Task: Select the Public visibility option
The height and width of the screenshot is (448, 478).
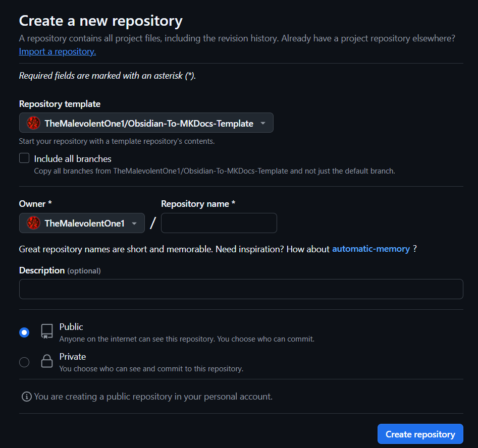Action: click(x=24, y=332)
